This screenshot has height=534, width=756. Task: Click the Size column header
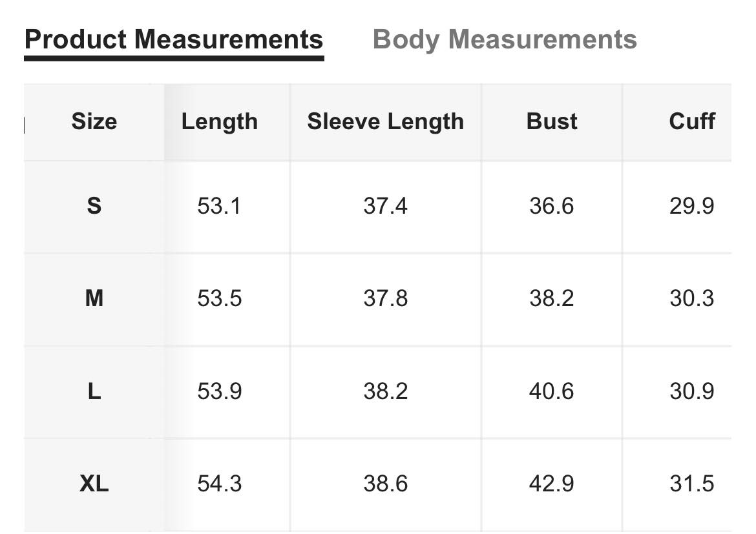pos(94,121)
